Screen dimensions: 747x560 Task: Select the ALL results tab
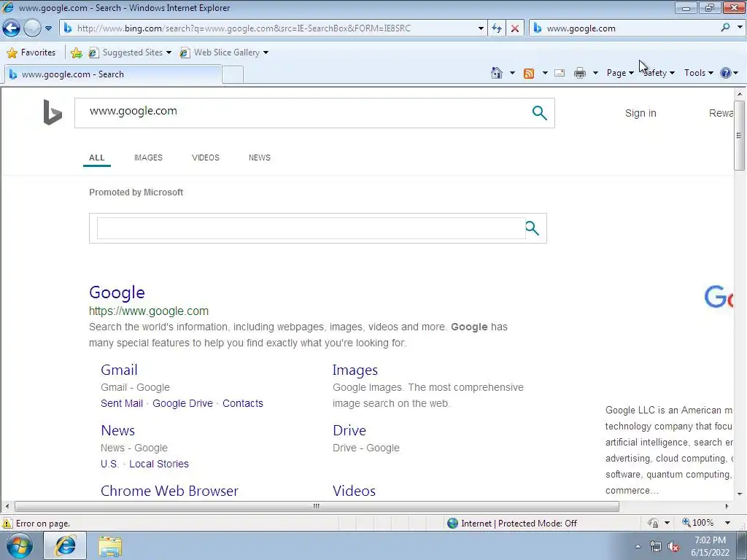click(x=97, y=157)
